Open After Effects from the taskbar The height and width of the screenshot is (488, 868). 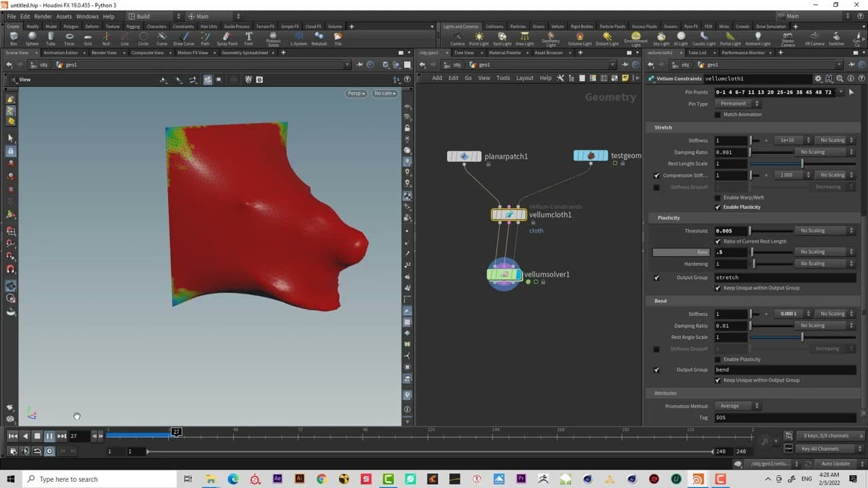coord(277,479)
